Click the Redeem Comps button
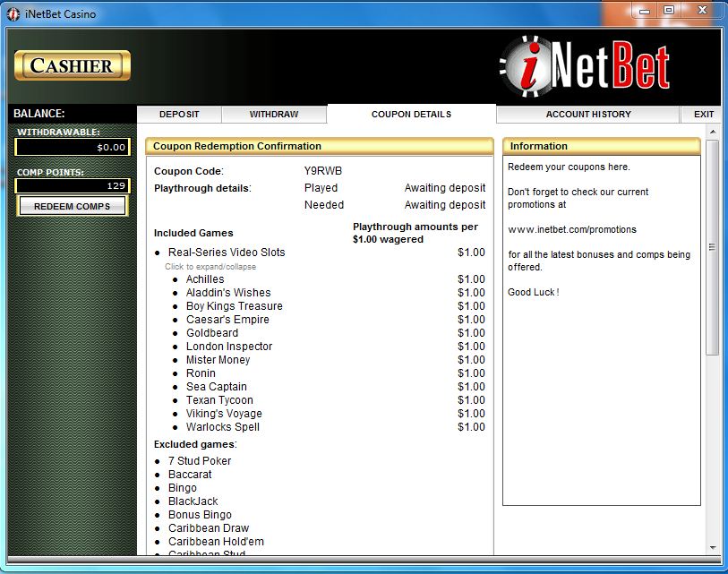This screenshot has width=728, height=574. pos(73,206)
